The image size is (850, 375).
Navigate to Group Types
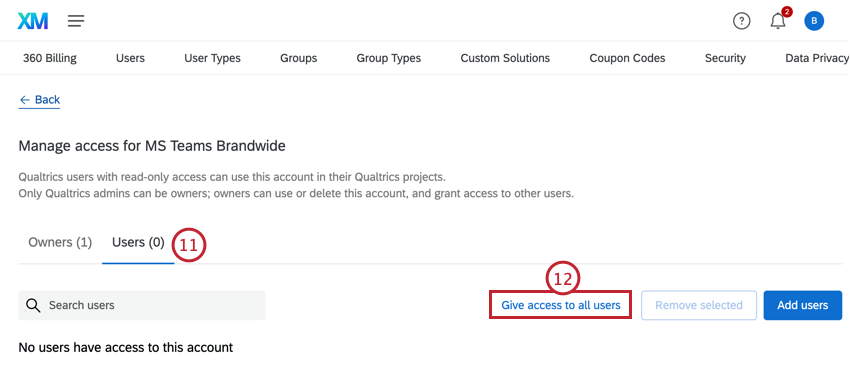click(389, 58)
